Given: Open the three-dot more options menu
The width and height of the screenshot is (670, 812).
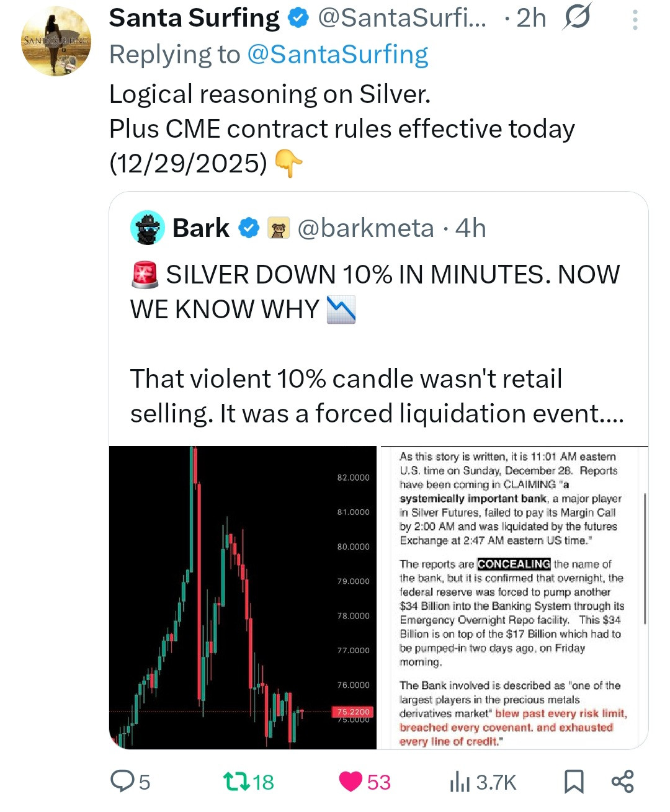Looking at the screenshot, I should click(635, 20).
